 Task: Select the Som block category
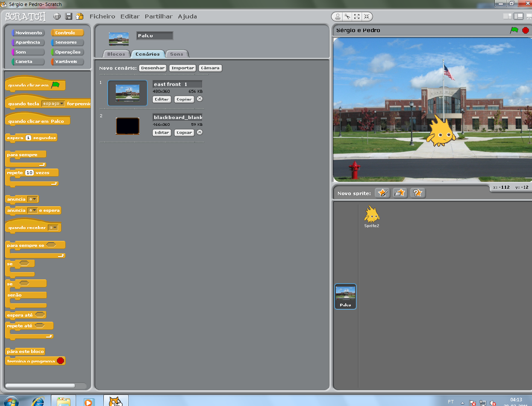pos(28,52)
